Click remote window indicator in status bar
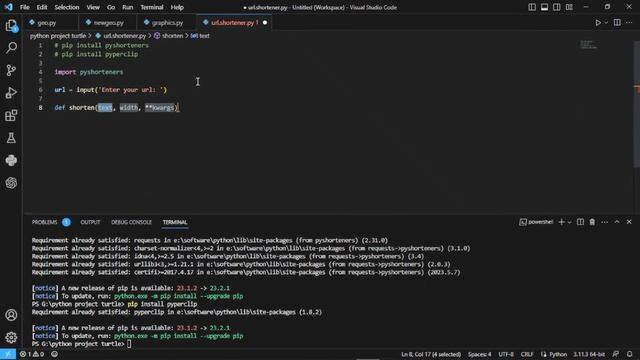 [x=8, y=354]
